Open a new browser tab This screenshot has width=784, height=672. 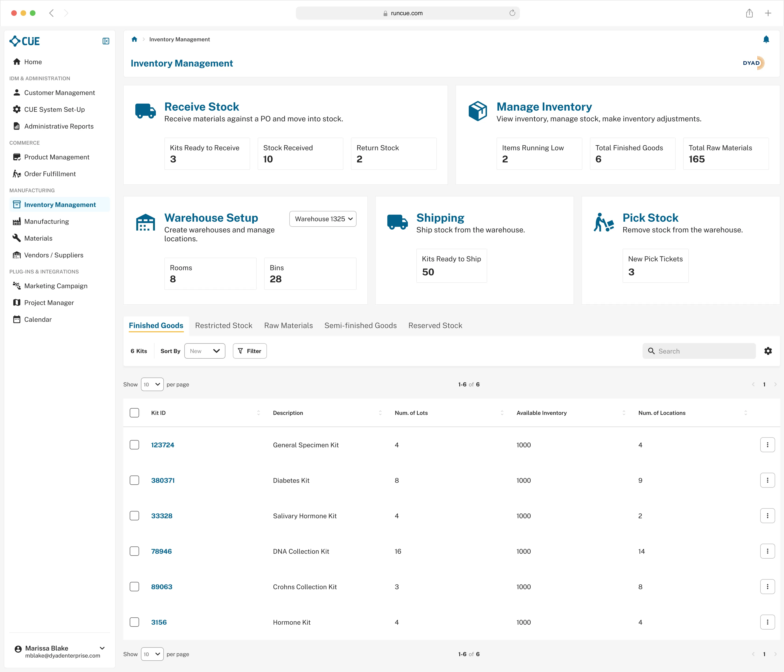pyautogui.click(x=768, y=13)
